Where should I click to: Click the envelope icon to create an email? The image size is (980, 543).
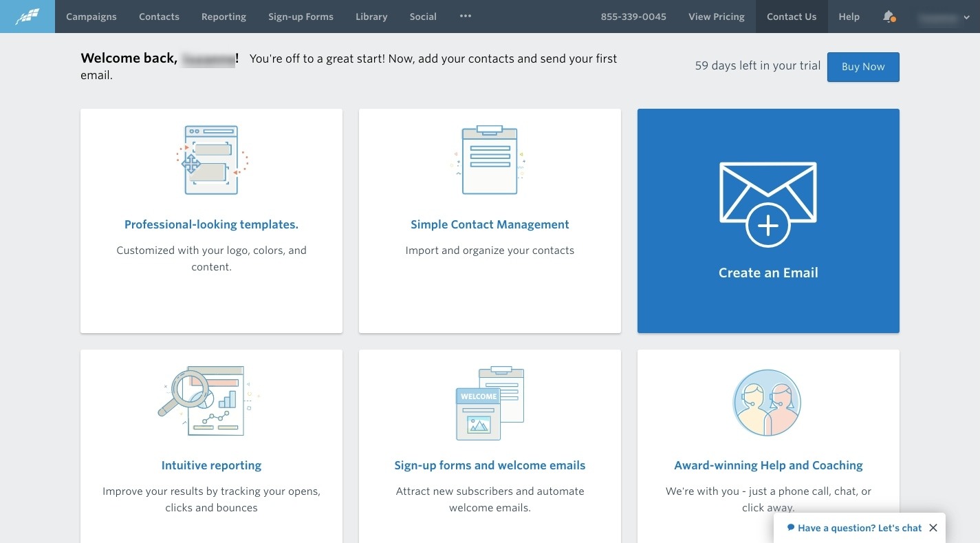pos(767,204)
